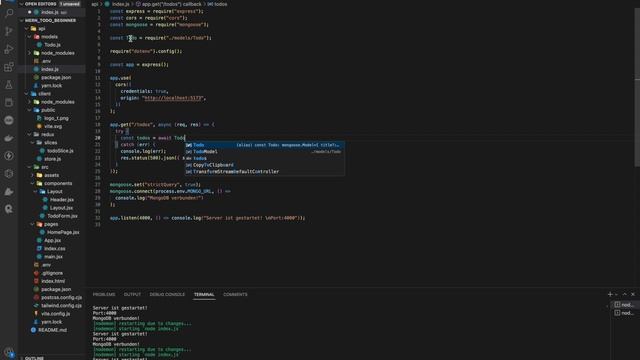Viewport: 640px width, 360px height.
Task: Open vite.config.js file
Action: pyautogui.click(x=56, y=314)
